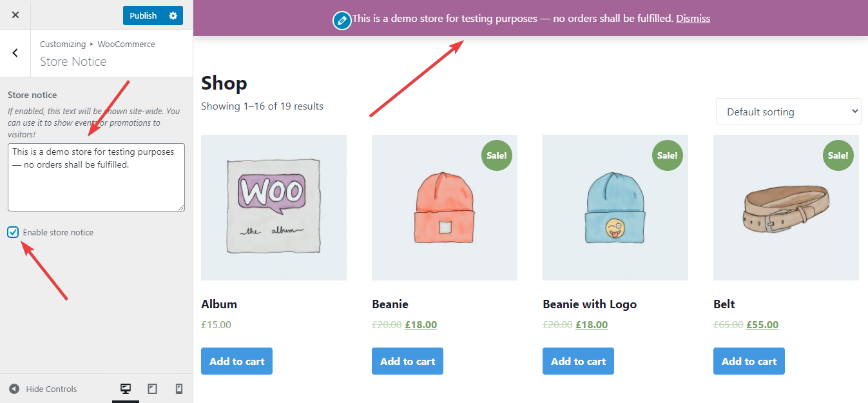Add the Beanie to the cart

click(407, 360)
